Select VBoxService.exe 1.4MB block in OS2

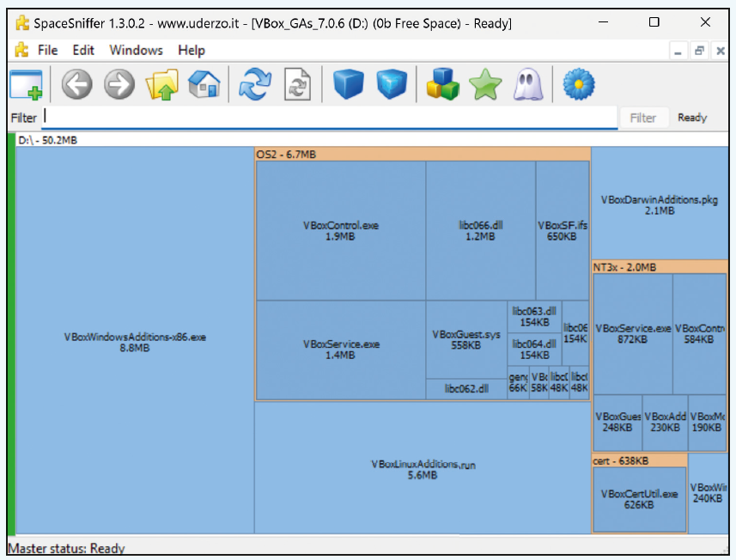coord(341,350)
